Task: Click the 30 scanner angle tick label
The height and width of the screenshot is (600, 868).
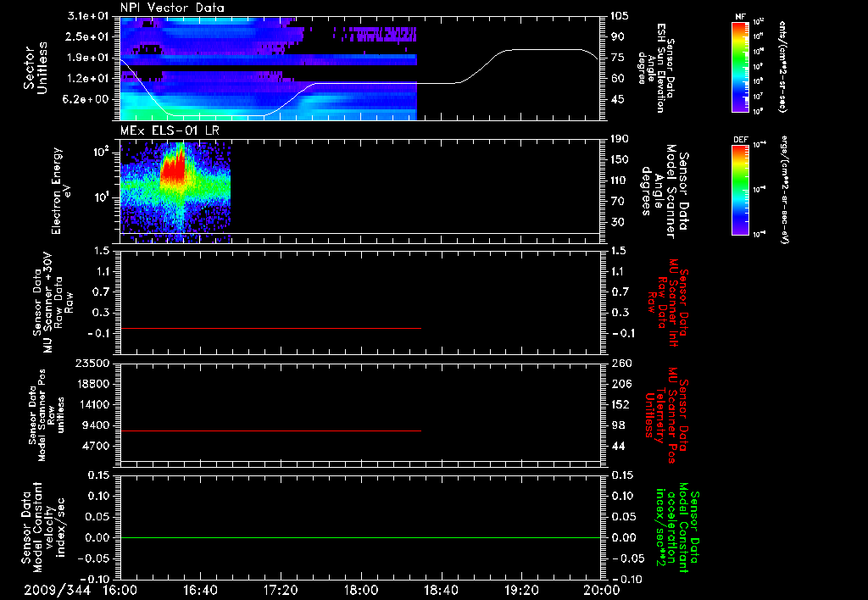Action: click(x=617, y=223)
